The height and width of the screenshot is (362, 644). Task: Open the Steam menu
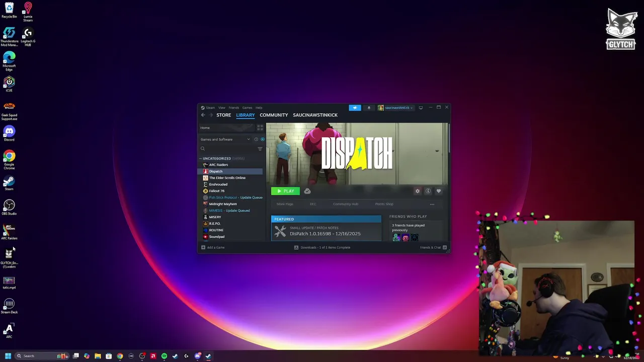click(210, 108)
